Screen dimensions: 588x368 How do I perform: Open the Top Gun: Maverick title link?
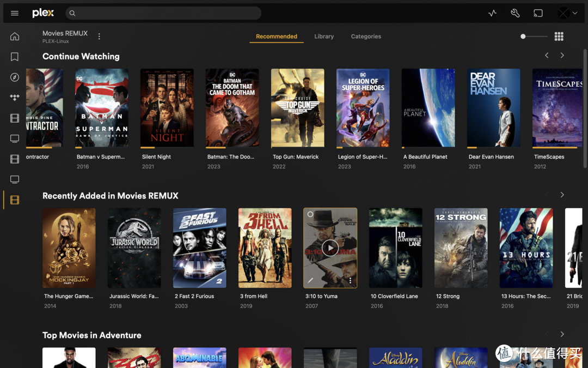coord(296,157)
